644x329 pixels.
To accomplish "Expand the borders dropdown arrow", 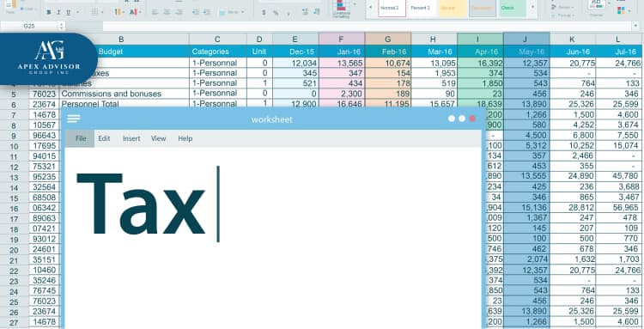I will click(102, 12).
